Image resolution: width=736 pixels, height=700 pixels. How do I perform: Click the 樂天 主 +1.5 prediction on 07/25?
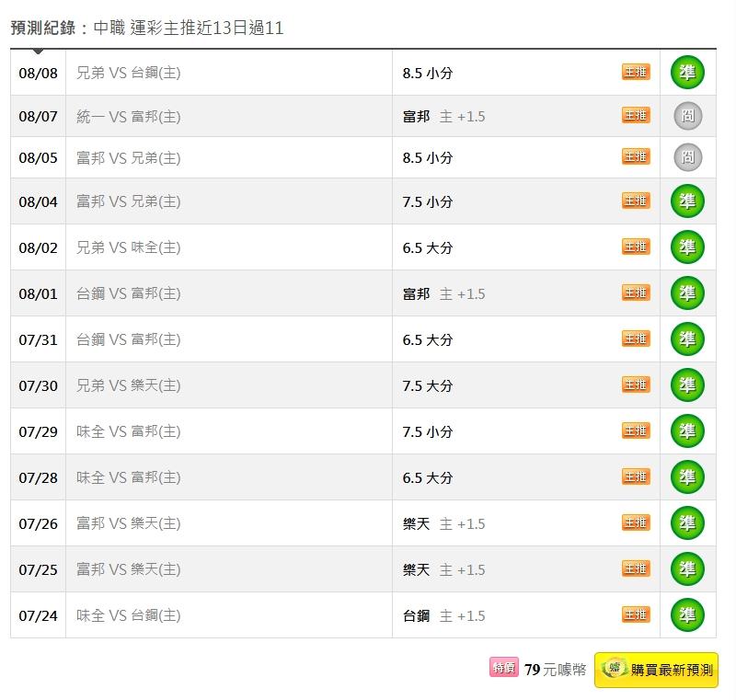pyautogui.click(x=443, y=569)
